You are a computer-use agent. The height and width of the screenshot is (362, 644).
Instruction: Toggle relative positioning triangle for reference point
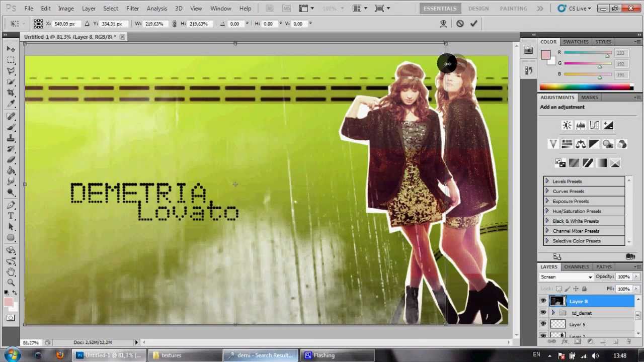pyautogui.click(x=87, y=24)
